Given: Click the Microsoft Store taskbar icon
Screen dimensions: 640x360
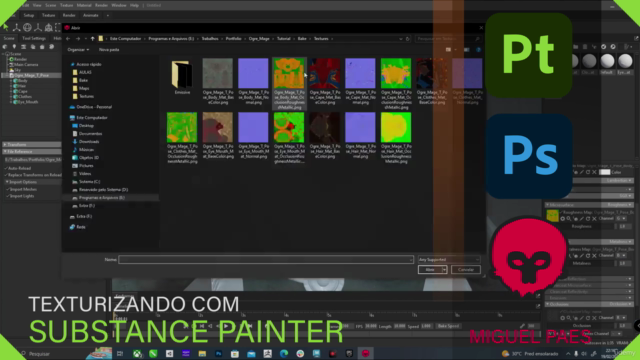Looking at the screenshot, I should (x=235, y=353).
